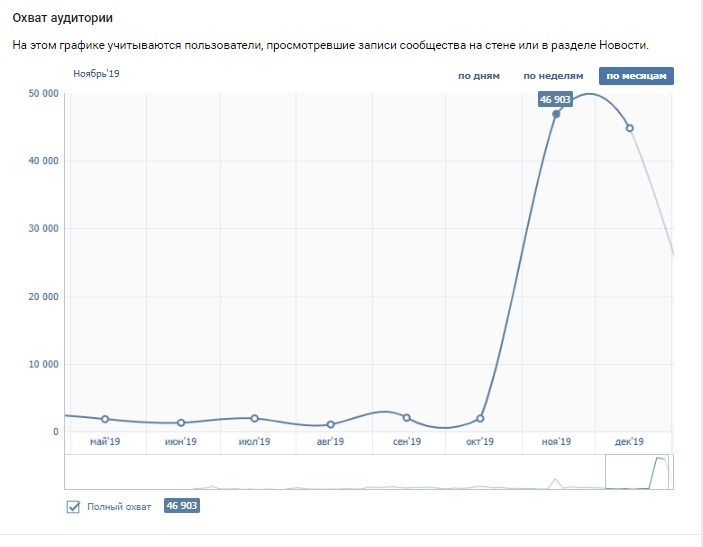
Task: Click the small peak in the overview minimap
Action: 555,482
